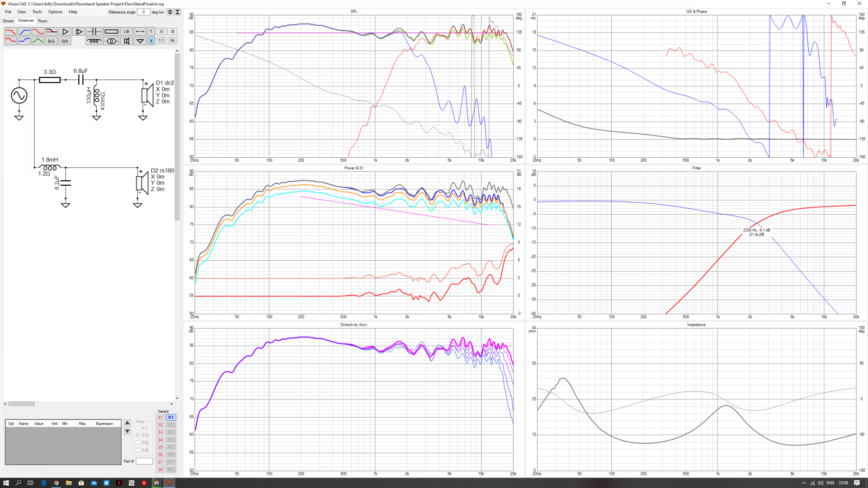868x488 pixels.
Task: Add a loudspeaker driver to schematic
Action: (127, 41)
